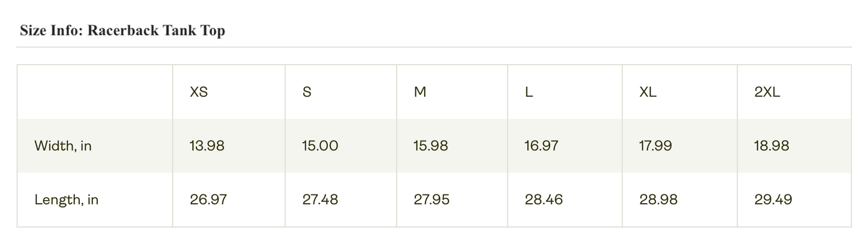Screen dimensions: 868x241
Task: Click the Width, in row label
Action: (63, 146)
